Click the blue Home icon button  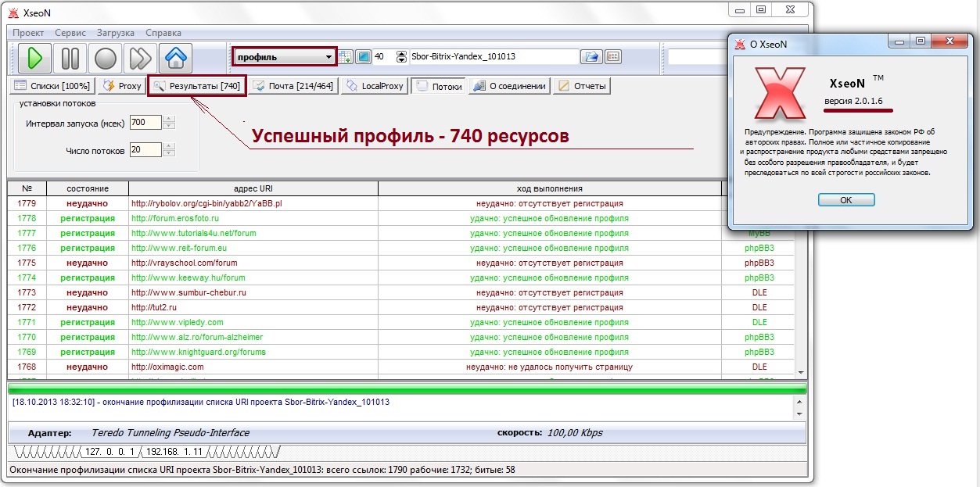pyautogui.click(x=175, y=59)
